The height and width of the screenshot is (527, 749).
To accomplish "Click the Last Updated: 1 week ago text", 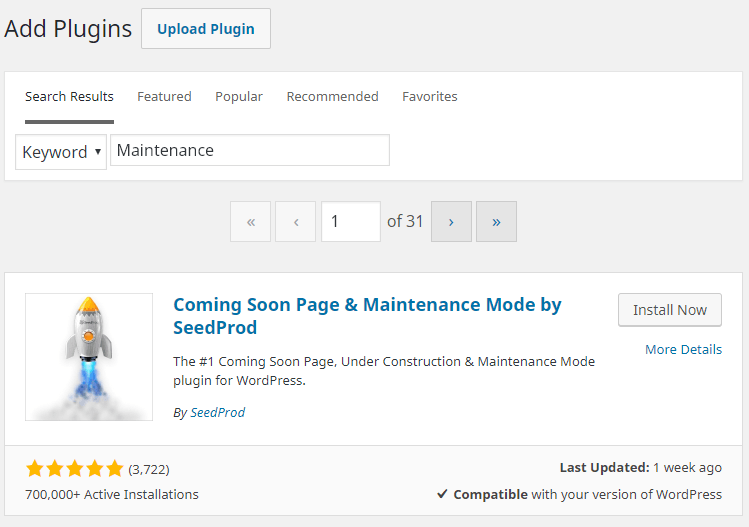I will 641,467.
